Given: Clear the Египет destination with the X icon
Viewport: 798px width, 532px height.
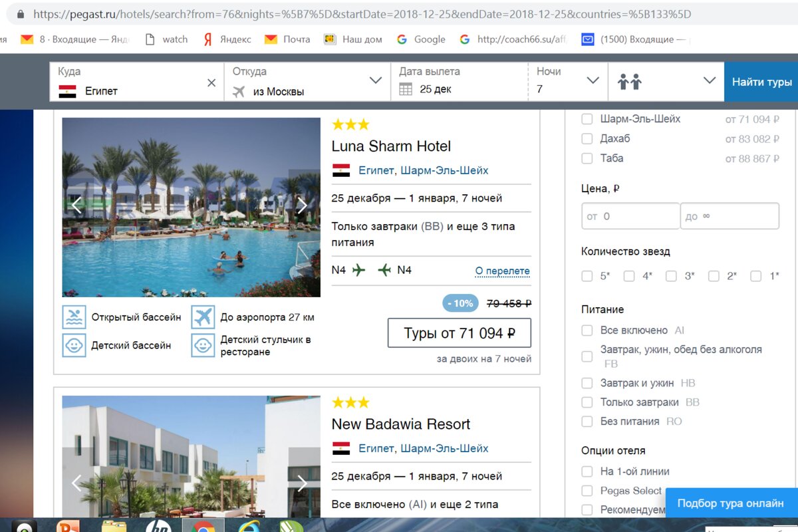Looking at the screenshot, I should [x=211, y=83].
